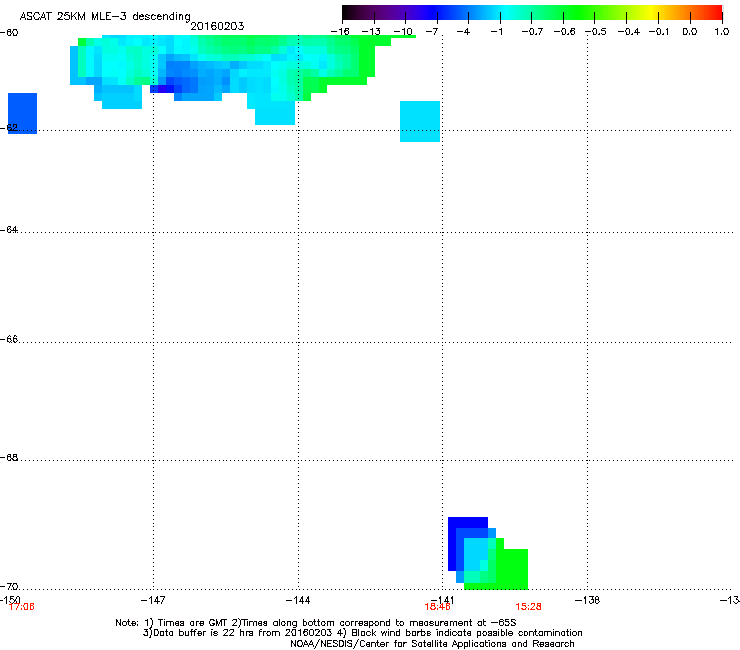Click the -7 color bar label
740x650 pixels.
pos(432,32)
